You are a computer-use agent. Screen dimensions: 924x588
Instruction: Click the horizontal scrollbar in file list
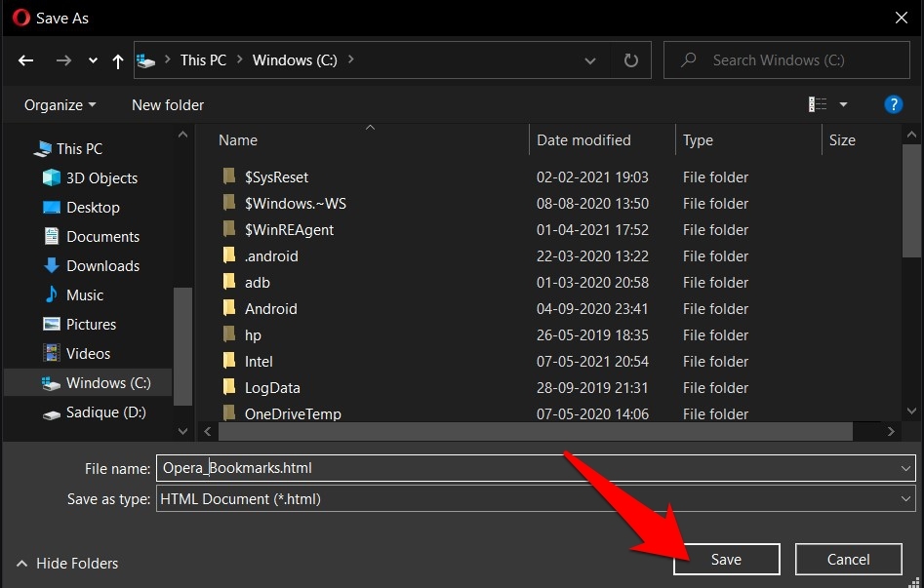[x=535, y=431]
